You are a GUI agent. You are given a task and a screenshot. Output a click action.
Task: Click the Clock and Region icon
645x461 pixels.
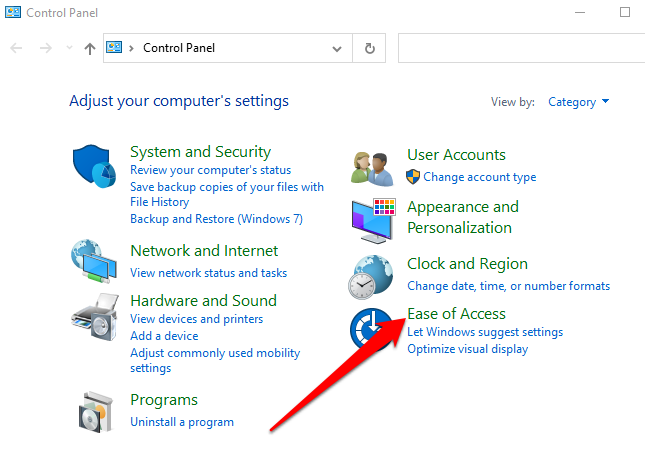tap(373, 275)
